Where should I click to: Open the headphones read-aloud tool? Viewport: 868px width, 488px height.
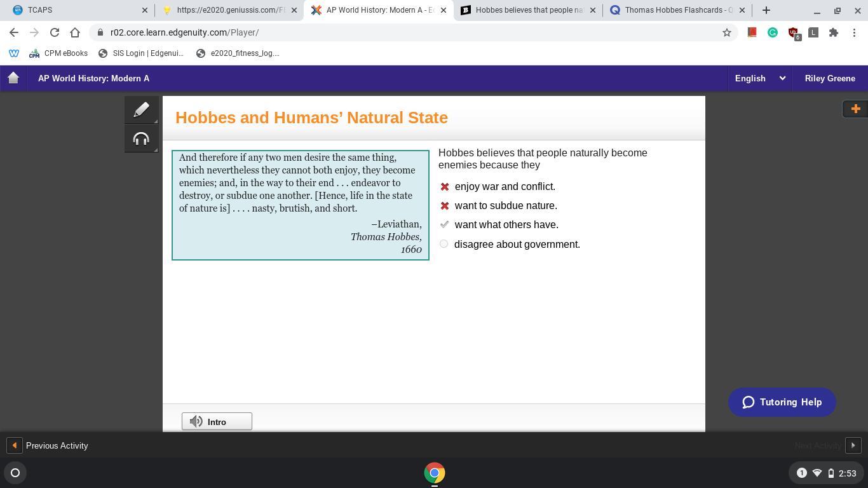coord(141,139)
